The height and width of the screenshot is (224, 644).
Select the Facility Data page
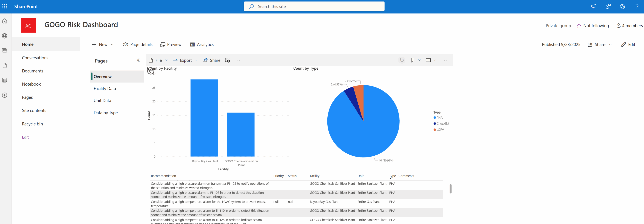pyautogui.click(x=105, y=89)
